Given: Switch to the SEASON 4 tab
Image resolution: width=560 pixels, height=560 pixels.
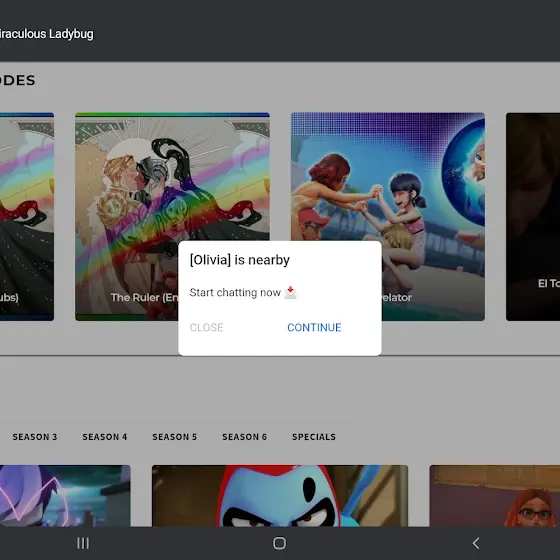Looking at the screenshot, I should point(105,437).
